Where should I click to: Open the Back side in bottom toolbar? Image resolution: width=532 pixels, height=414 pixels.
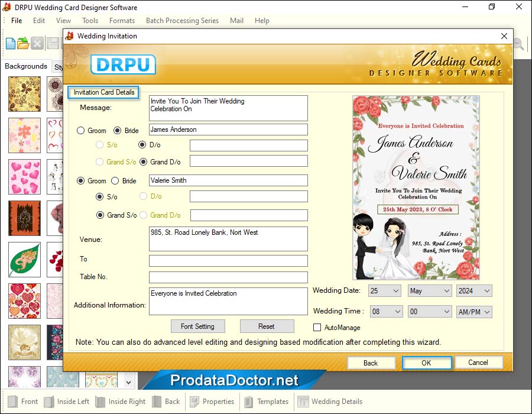pyautogui.click(x=166, y=402)
